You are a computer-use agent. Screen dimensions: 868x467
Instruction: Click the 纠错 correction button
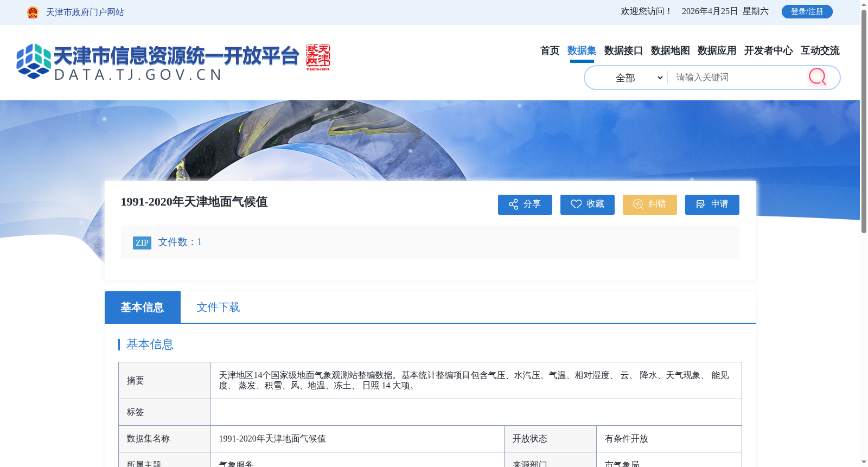coord(650,204)
